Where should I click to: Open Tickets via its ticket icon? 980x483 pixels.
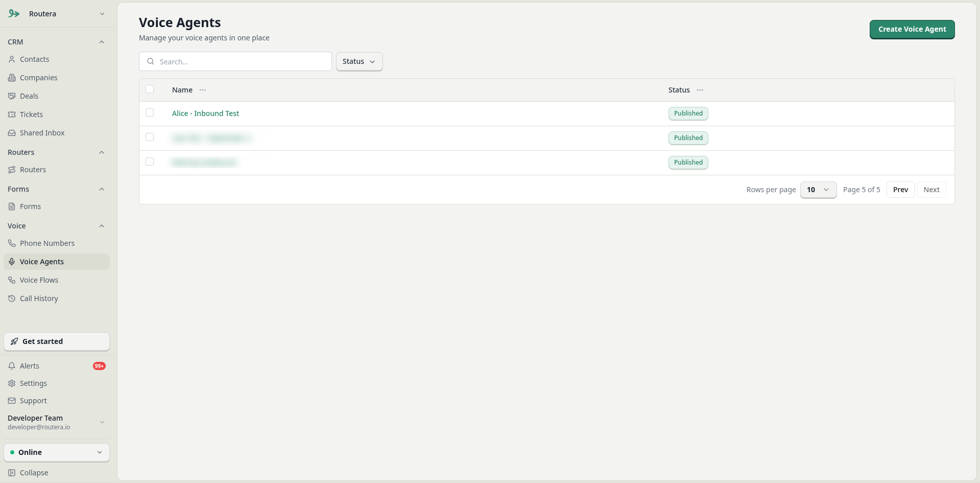point(12,114)
